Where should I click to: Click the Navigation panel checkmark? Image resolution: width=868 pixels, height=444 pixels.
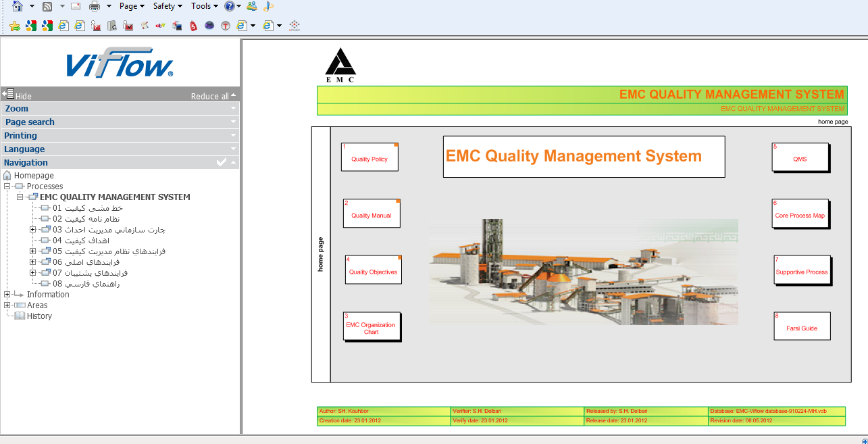221,162
